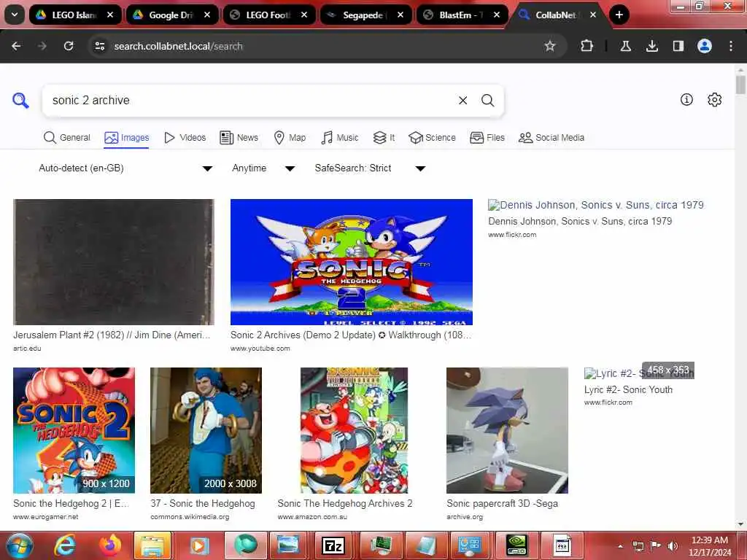Bookmark this page with the star icon
The image size is (747, 560).
550,46
